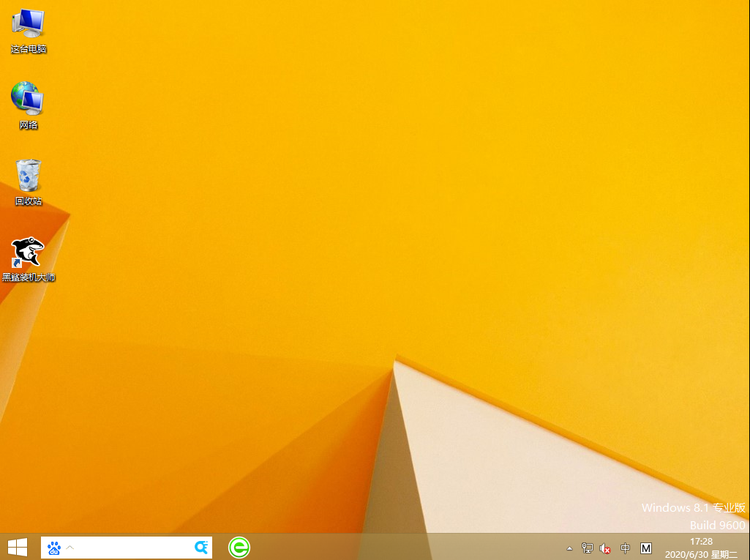Click an empty area of the orange wallpaper
This screenshot has height=560, width=750.
[366, 220]
